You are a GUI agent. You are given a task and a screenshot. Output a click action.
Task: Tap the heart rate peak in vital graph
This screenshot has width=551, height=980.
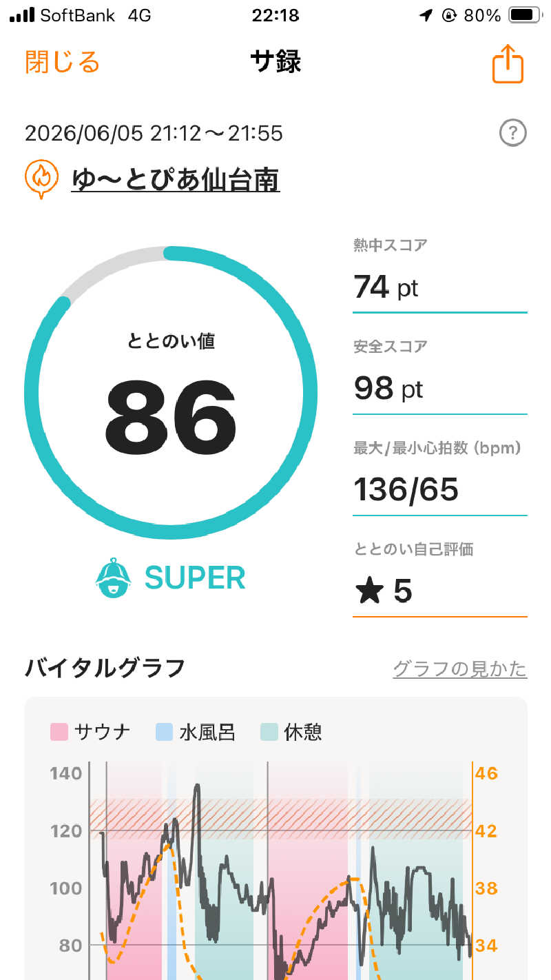point(198,786)
